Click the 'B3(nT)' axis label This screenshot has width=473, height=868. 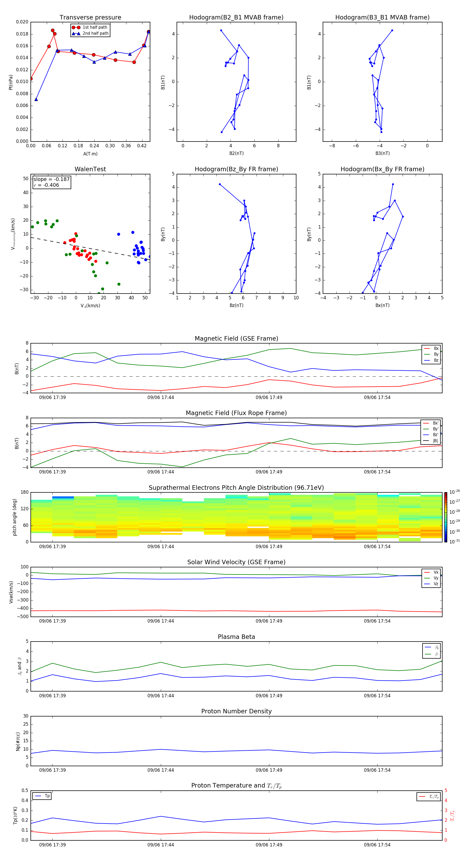(382, 153)
